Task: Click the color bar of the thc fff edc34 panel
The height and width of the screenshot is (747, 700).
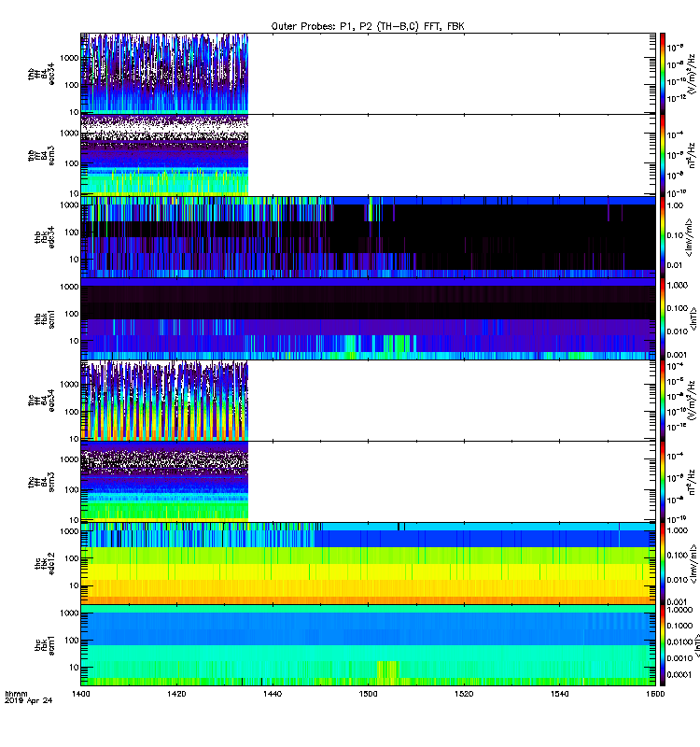Action: coord(663,401)
